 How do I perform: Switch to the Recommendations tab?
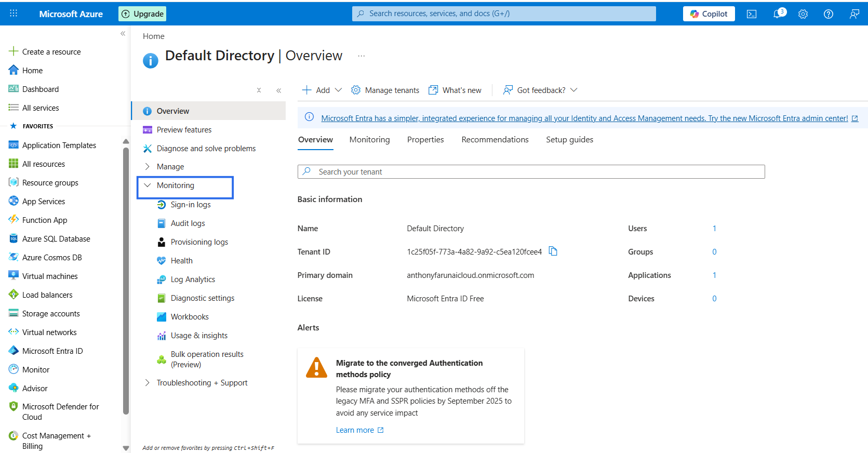point(495,140)
